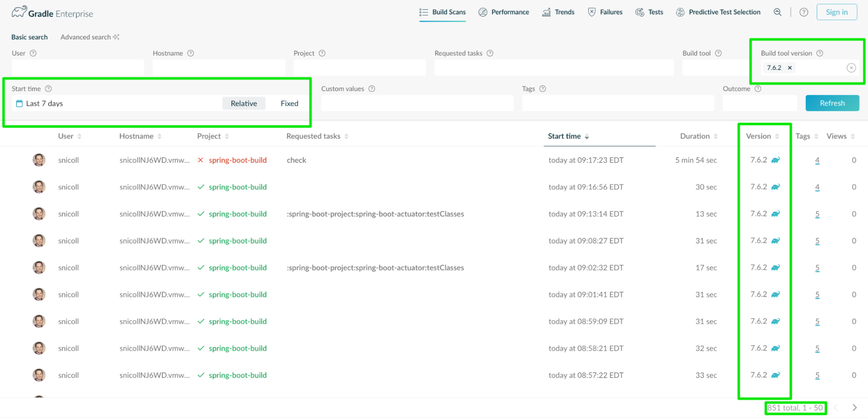Viewport: 868px width, 418px height.
Task: Select Relative start time mode
Action: tap(244, 103)
